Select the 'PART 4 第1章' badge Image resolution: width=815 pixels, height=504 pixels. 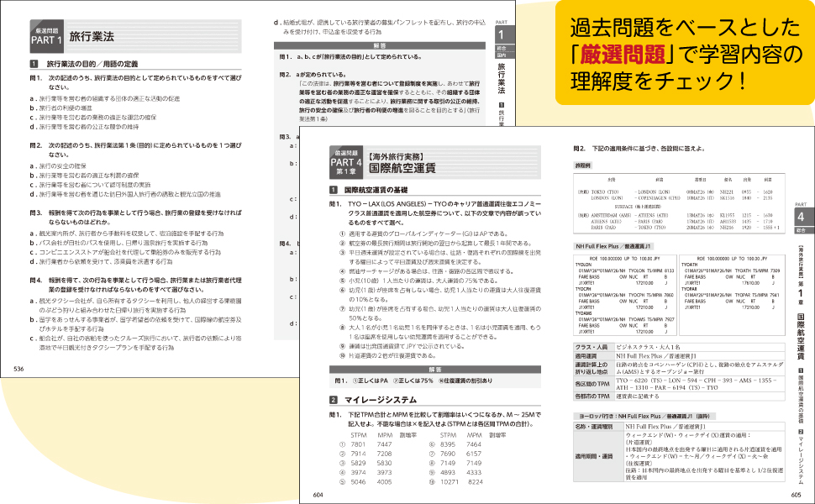[347, 162]
